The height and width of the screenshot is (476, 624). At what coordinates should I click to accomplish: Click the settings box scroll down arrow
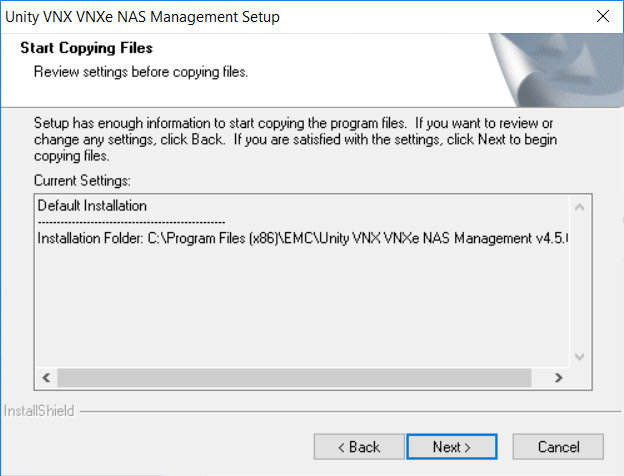point(579,357)
